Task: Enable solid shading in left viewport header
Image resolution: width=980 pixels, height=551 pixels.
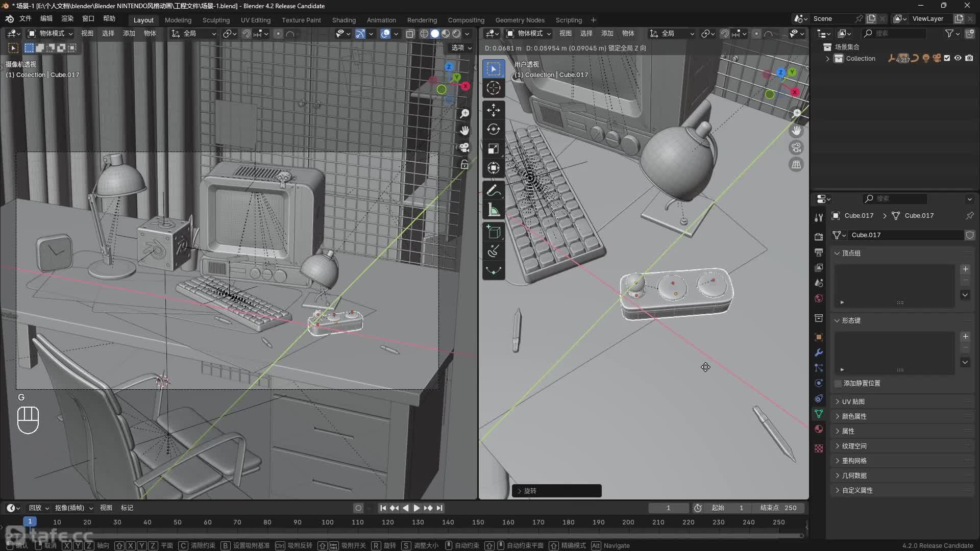Action: point(435,34)
